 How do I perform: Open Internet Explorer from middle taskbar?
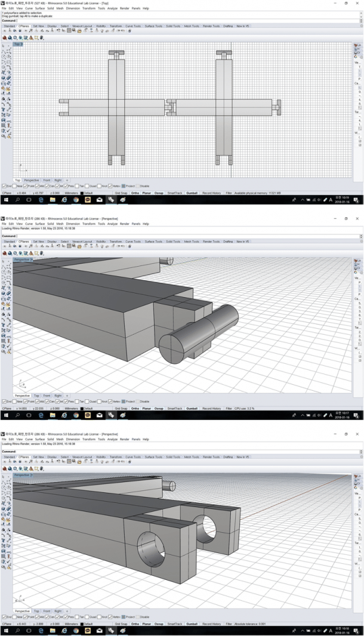64,415
